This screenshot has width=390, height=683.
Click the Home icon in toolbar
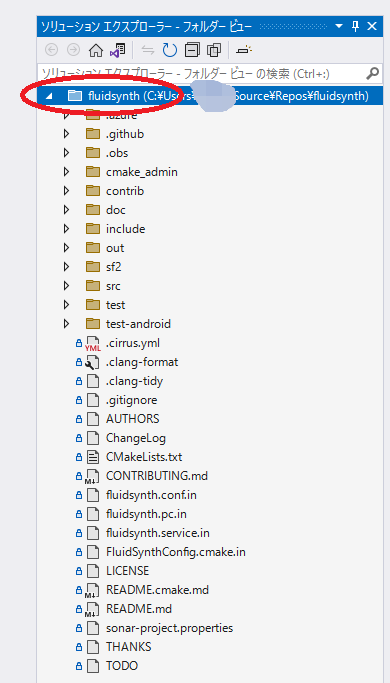click(x=95, y=51)
